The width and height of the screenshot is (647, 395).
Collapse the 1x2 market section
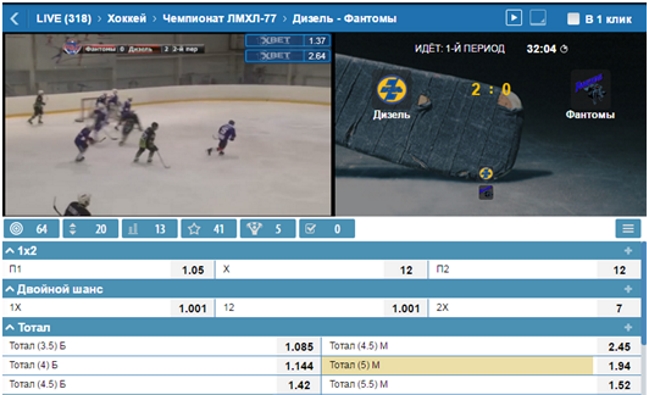click(x=9, y=251)
